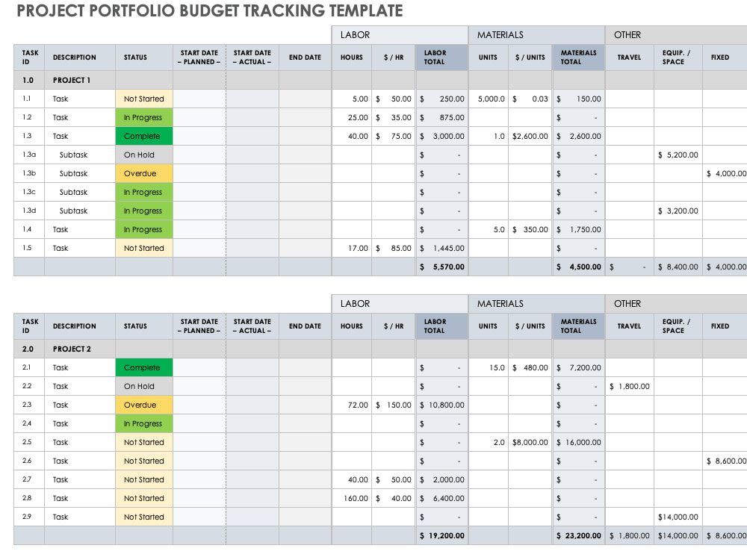
Task: Select the Materials Total cell showing $23,200.00
Action: 578,535
